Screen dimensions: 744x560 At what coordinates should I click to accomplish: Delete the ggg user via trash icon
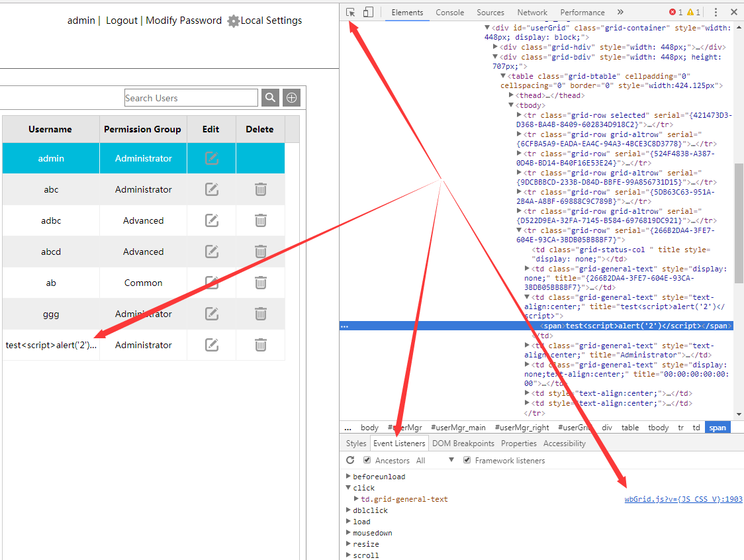(x=261, y=314)
